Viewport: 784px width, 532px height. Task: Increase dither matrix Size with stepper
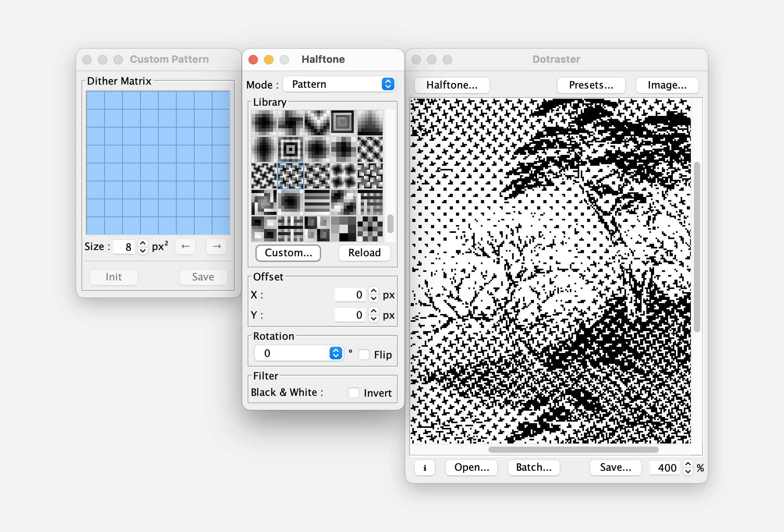(143, 243)
